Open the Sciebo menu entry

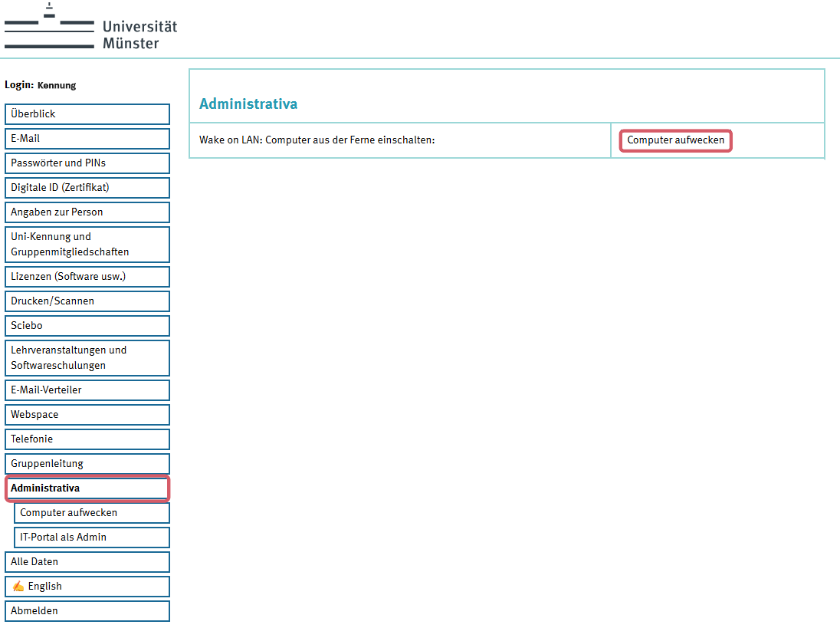click(87, 326)
